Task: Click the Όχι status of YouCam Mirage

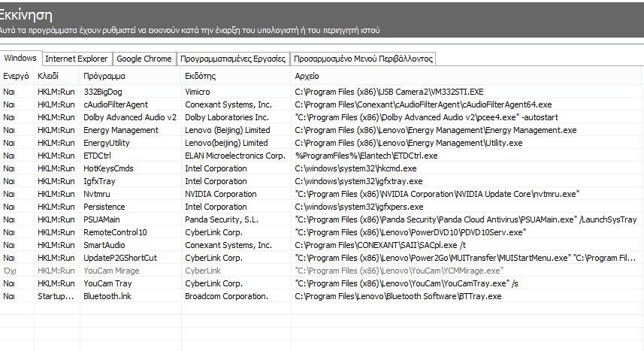Action: (x=10, y=270)
